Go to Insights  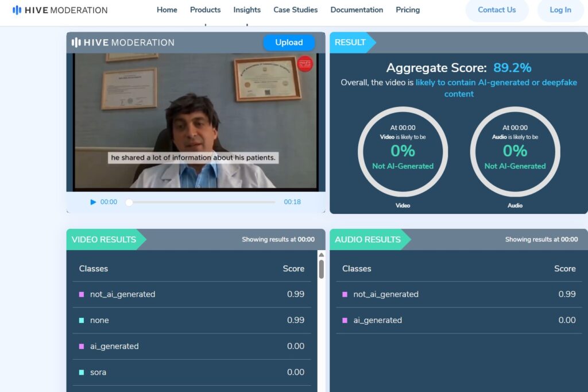pos(247,10)
